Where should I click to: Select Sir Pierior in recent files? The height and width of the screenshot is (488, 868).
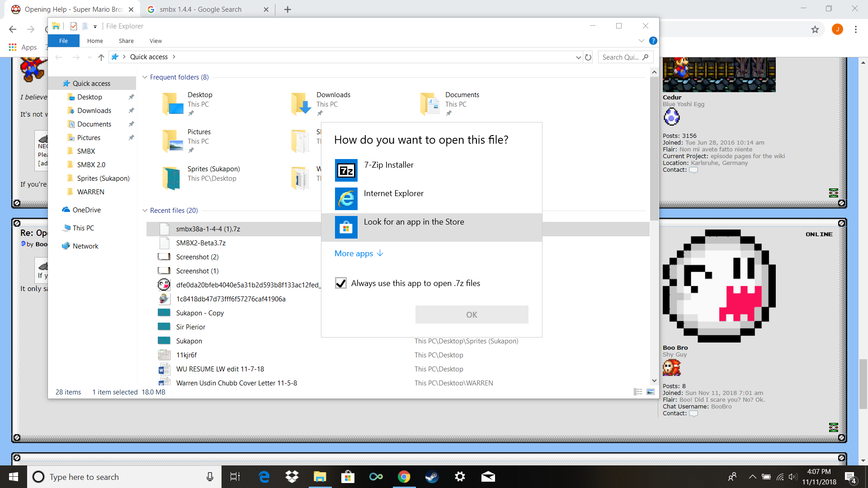coord(190,327)
